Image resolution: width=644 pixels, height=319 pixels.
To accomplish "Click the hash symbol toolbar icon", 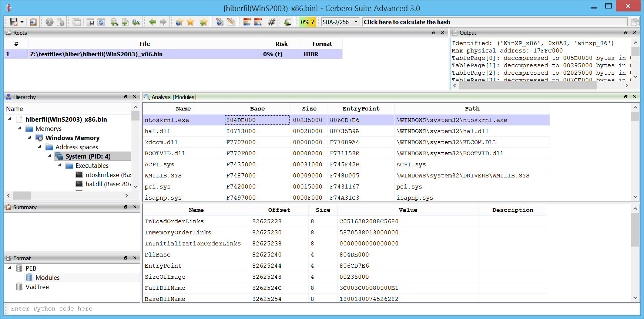I will point(272,22).
